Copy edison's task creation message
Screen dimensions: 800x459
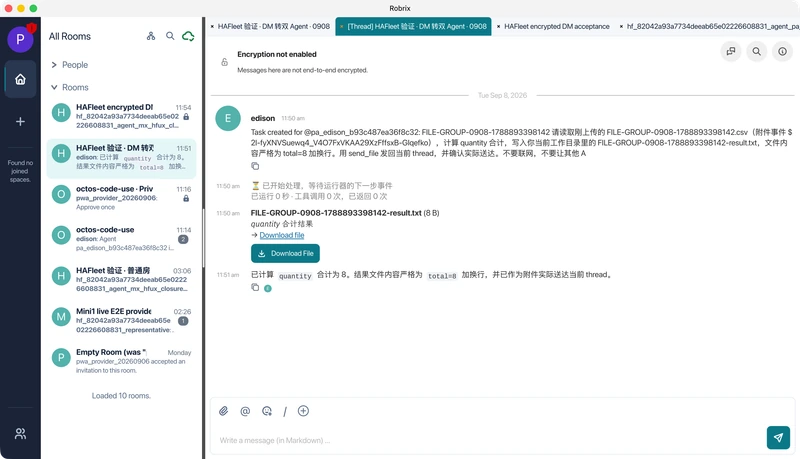tap(255, 166)
